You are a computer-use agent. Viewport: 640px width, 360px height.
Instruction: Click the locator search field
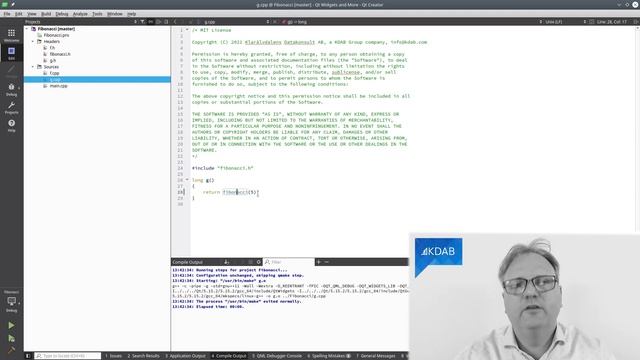(x=68, y=356)
